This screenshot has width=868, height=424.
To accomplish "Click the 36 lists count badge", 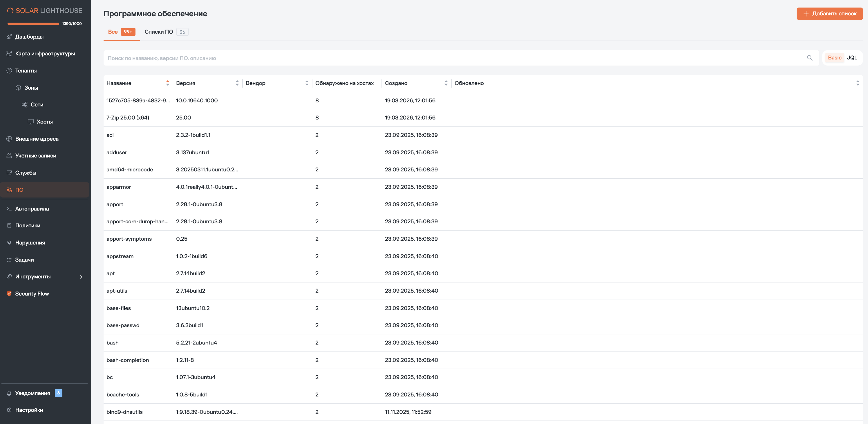I will point(182,32).
